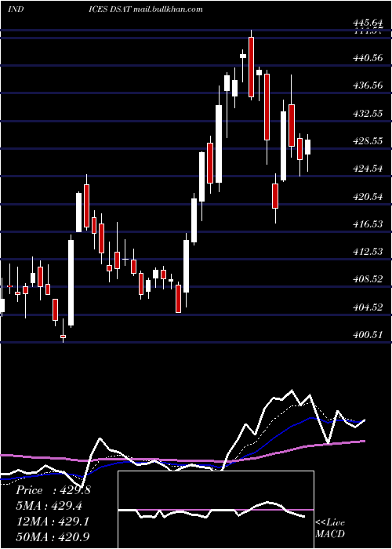Click the 408.52 price axis label

(368, 279)
